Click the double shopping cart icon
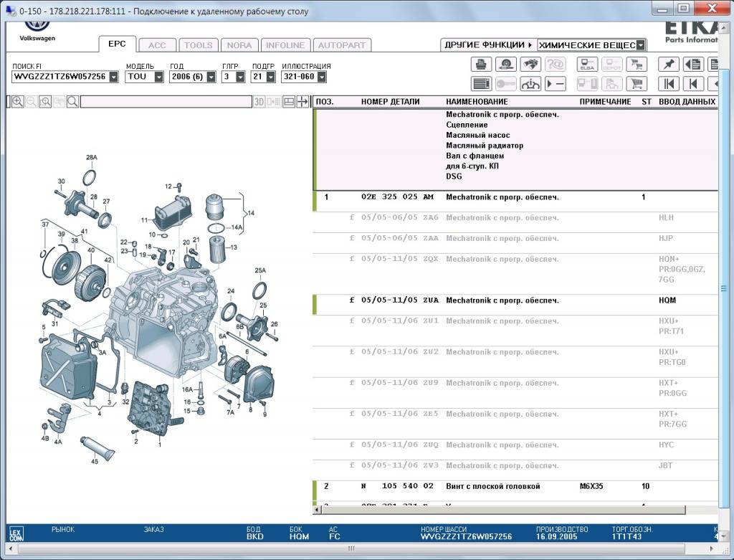This screenshot has height=560, width=734. (x=637, y=64)
